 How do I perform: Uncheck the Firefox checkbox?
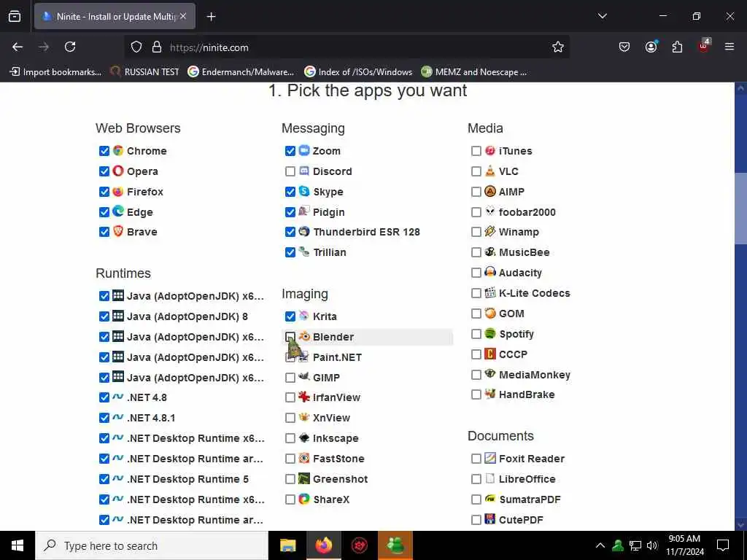(x=104, y=192)
